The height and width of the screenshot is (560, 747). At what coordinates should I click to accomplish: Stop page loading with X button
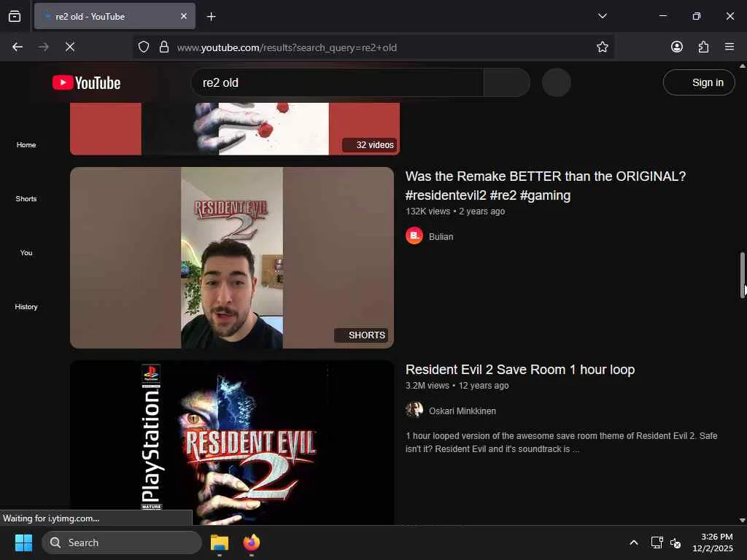(x=70, y=47)
